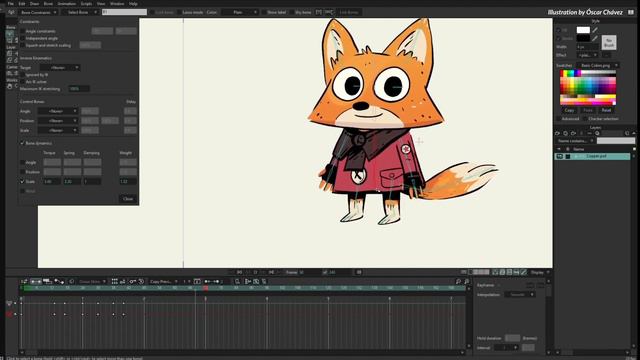Open the IK Target dropdown
The height and width of the screenshot is (360, 640).
(60, 68)
